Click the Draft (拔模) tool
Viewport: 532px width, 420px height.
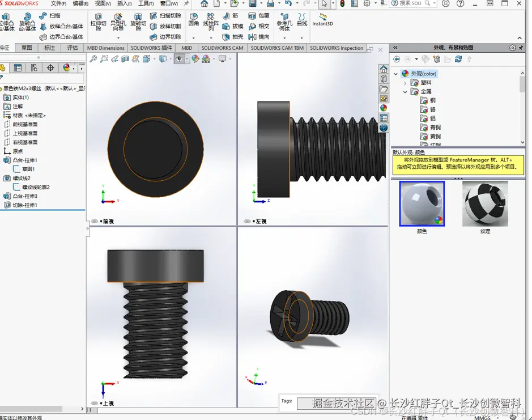(233, 27)
